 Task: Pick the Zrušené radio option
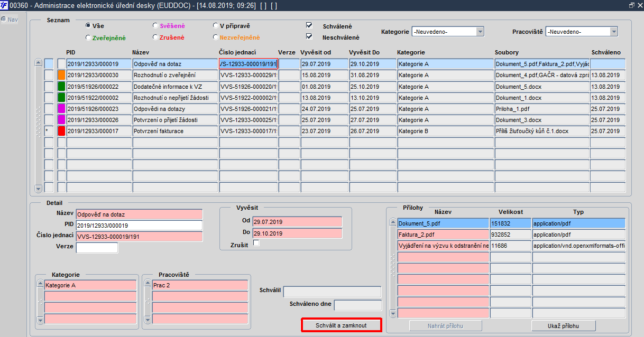(155, 38)
